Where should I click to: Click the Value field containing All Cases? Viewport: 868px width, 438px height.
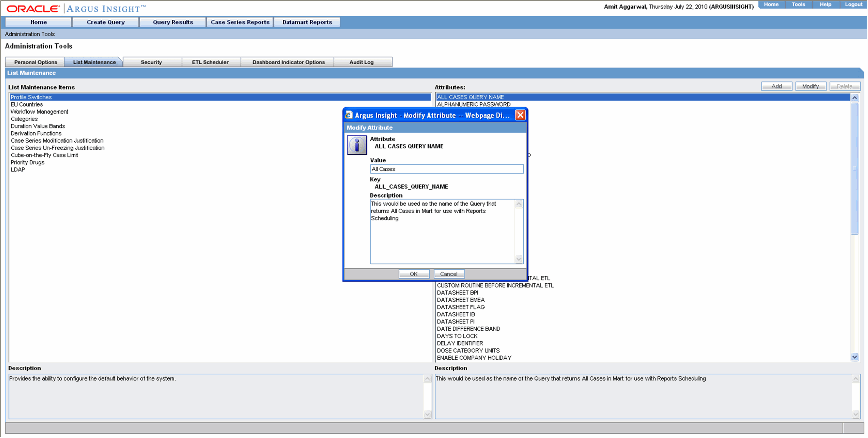pos(446,169)
